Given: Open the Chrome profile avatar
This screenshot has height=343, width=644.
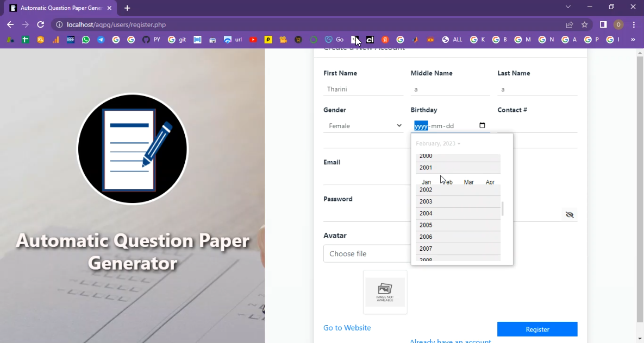Looking at the screenshot, I should point(618,24).
